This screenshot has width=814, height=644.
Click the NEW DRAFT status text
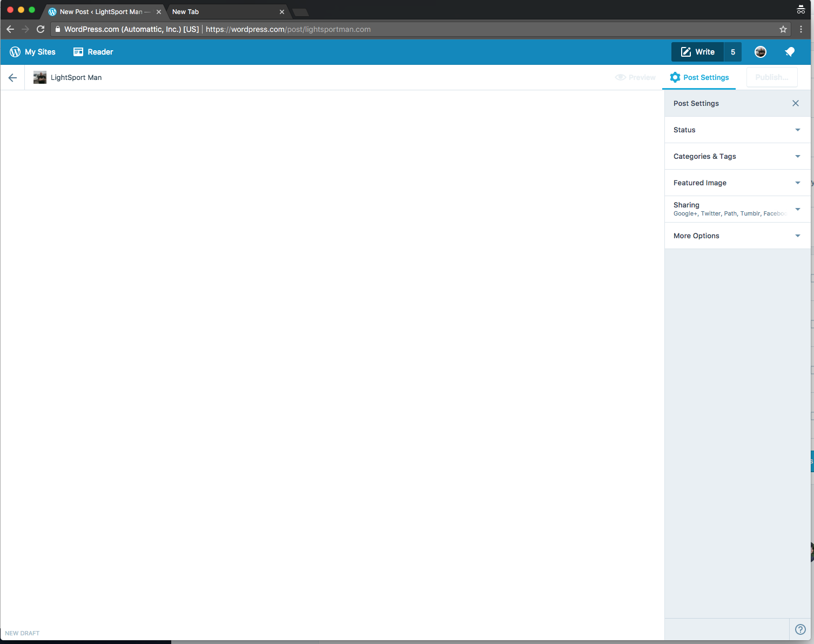[22, 633]
